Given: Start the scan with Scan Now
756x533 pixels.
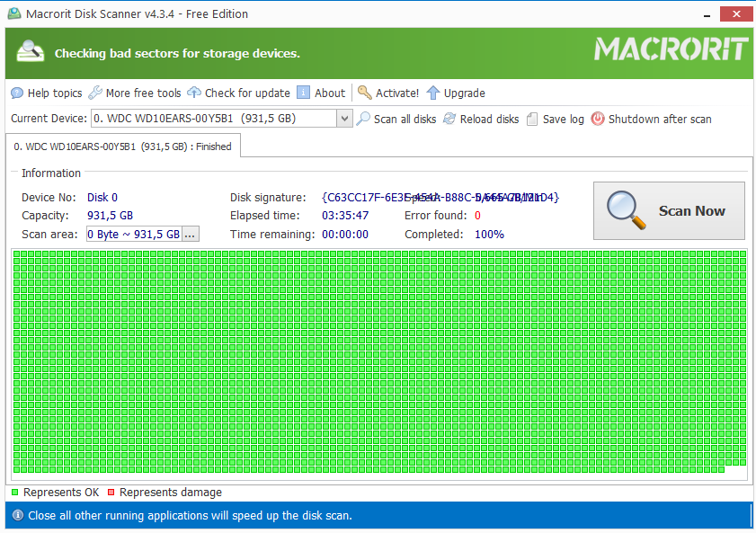Looking at the screenshot, I should 669,210.
